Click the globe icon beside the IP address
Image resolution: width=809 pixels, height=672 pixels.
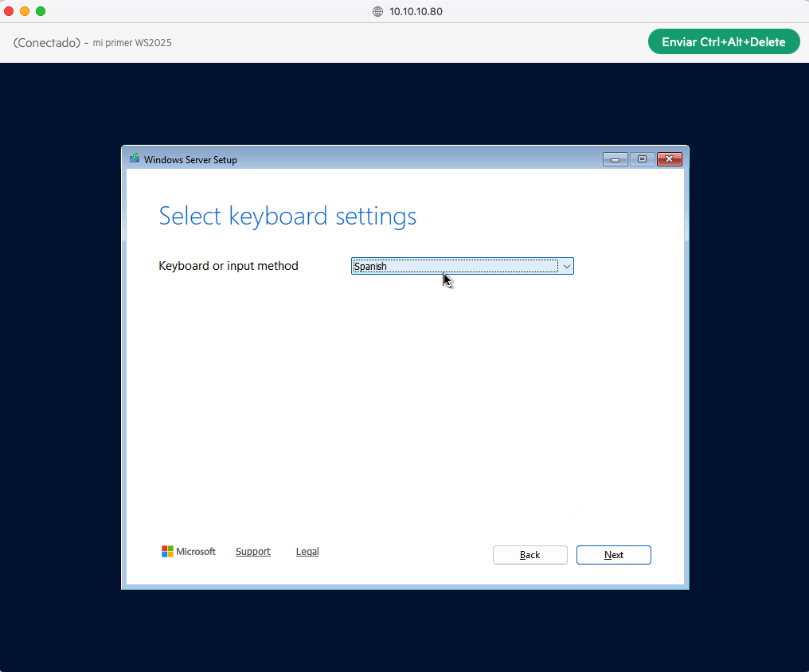(377, 11)
